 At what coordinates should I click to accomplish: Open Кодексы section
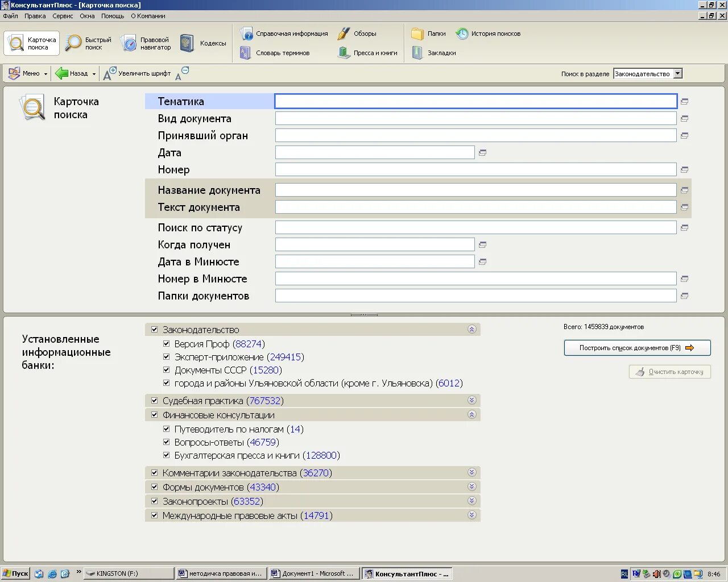(203, 43)
